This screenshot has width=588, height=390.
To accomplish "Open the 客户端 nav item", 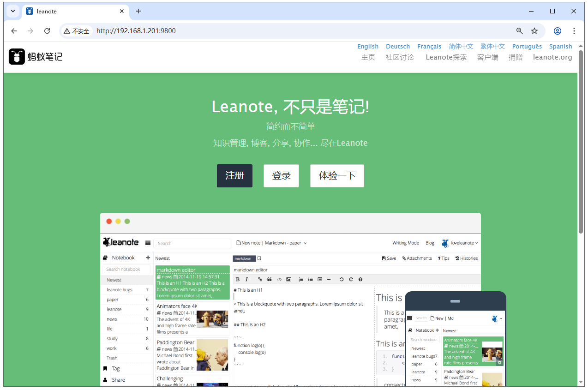I will (488, 57).
